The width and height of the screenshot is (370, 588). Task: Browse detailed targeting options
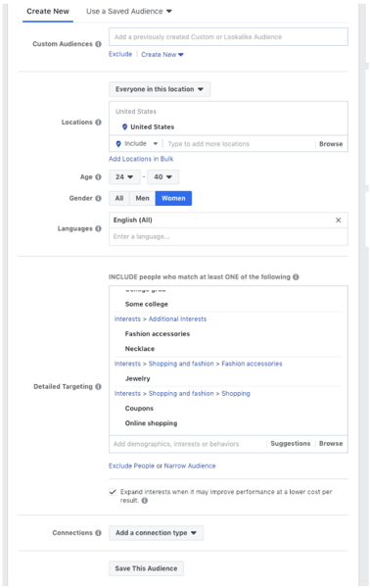click(x=331, y=444)
